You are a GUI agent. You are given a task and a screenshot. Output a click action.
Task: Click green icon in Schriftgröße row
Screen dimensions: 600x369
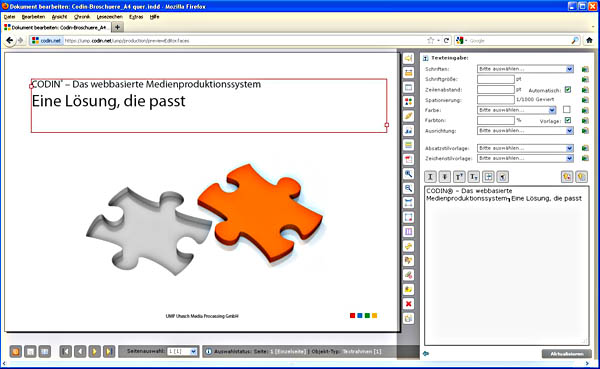point(585,79)
